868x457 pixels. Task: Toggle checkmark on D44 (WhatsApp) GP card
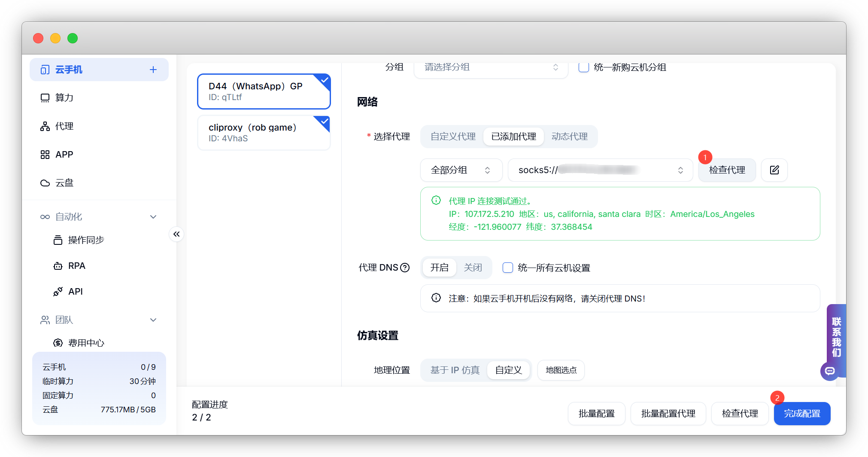[x=324, y=80]
